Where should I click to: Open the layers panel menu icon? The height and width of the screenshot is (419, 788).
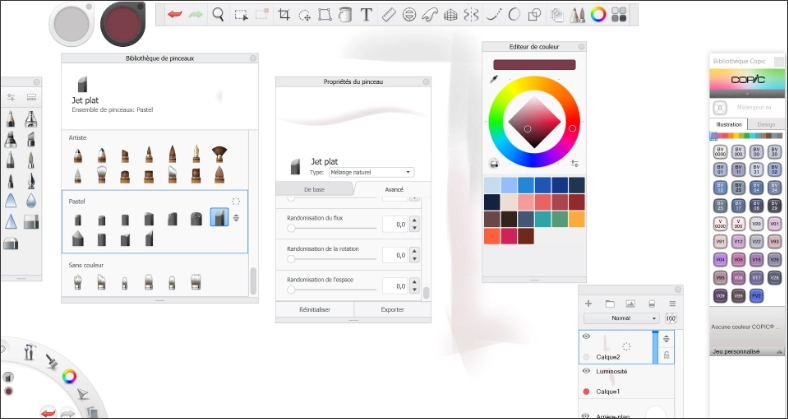pyautogui.click(x=672, y=303)
